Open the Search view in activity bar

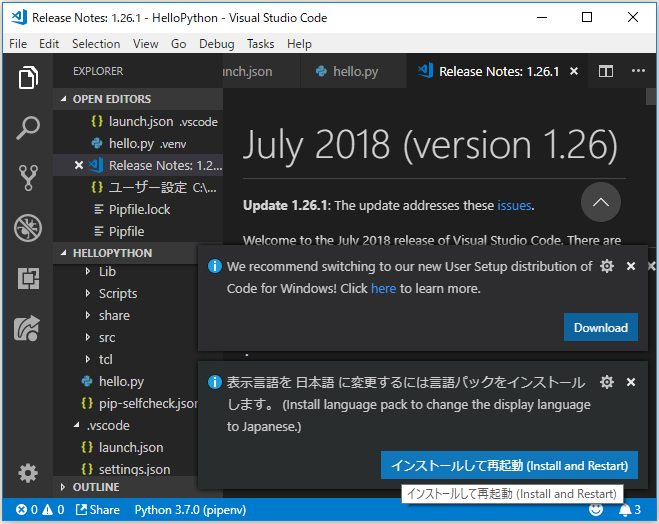tap(28, 128)
